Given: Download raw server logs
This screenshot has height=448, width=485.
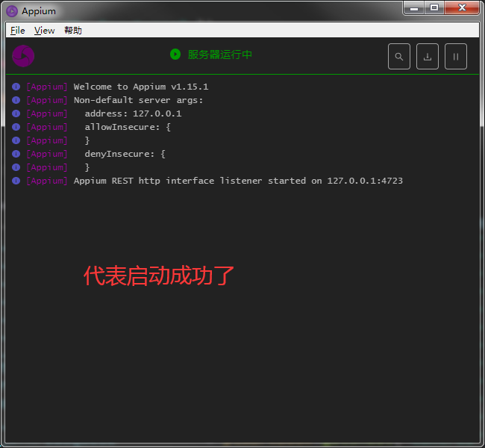Looking at the screenshot, I should (428, 56).
